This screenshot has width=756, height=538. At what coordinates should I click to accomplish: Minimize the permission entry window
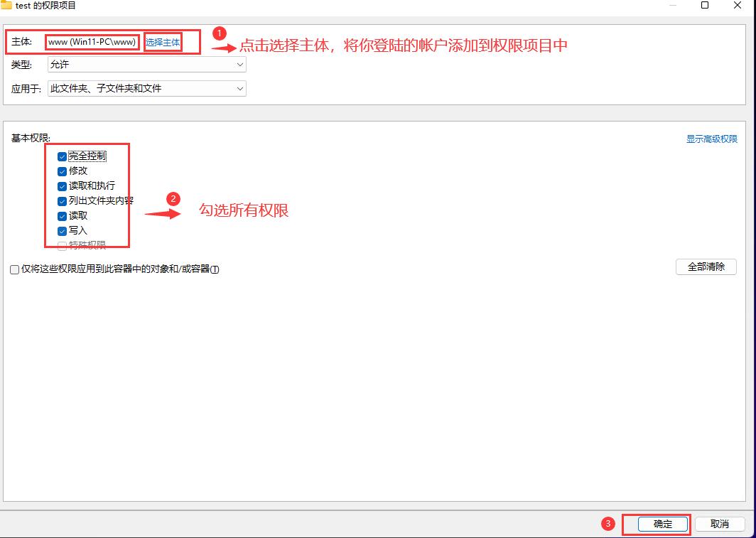(x=672, y=6)
